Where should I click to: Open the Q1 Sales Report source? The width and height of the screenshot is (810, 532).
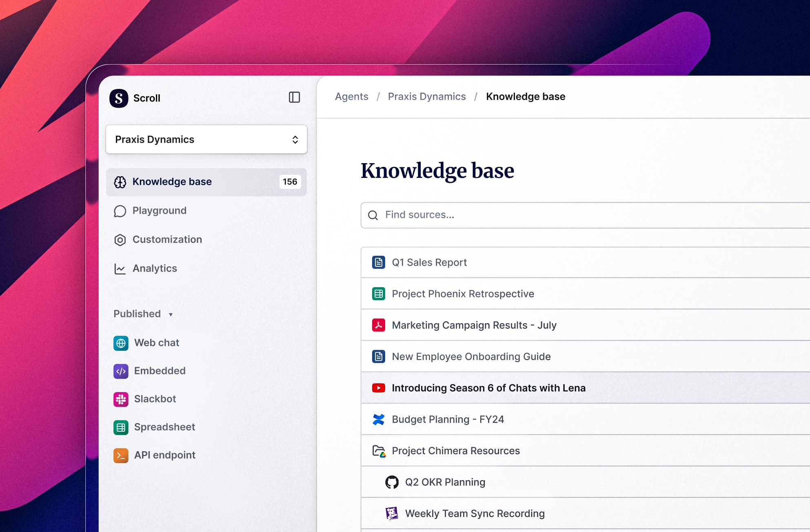(x=585, y=263)
